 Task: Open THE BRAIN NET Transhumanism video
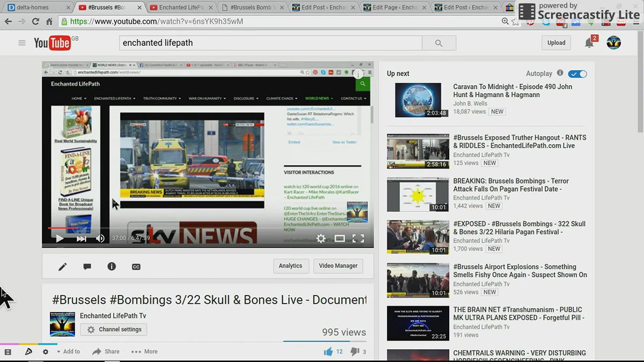click(518, 314)
